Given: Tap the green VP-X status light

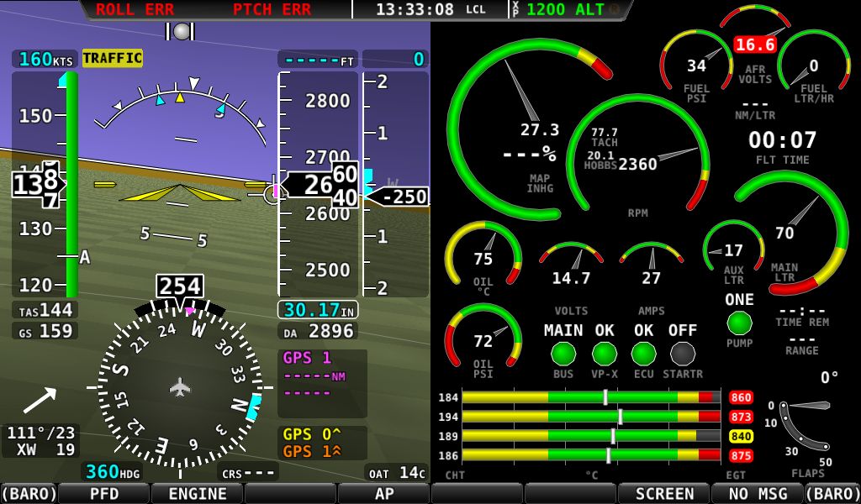Looking at the screenshot, I should [x=604, y=354].
